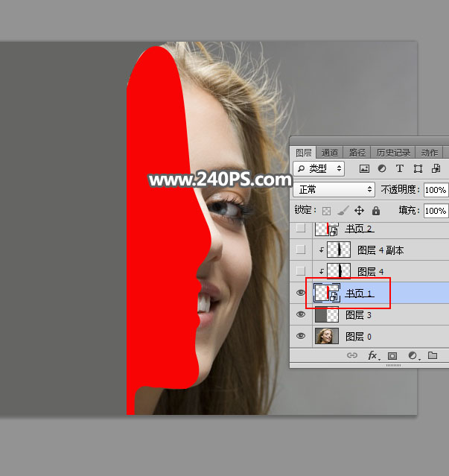The width and height of the screenshot is (449, 476).
Task: Create a new group folder
Action: [x=433, y=355]
